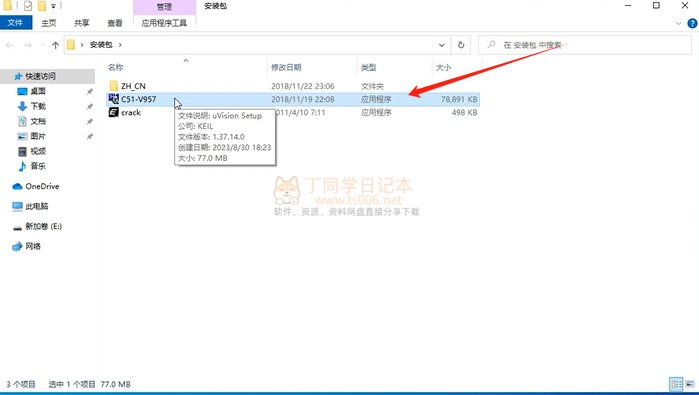Sort by 大小 size column header
Viewport: 699px width, 395px height.
443,67
